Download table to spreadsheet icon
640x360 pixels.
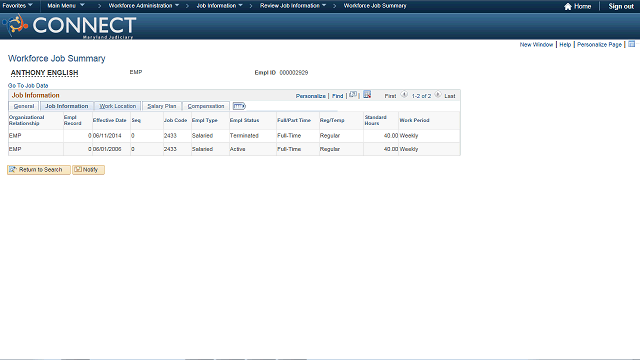tap(367, 95)
